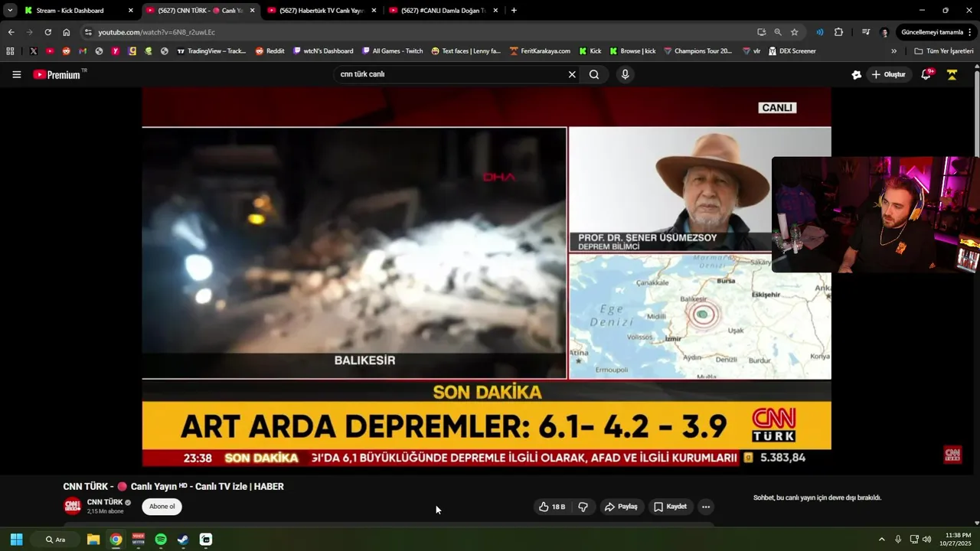Run search with the magnifier button
Image resolution: width=980 pixels, height=551 pixels.
pos(594,74)
